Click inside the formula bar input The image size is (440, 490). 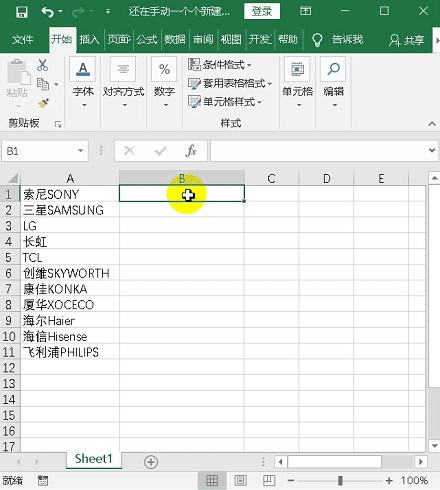click(x=318, y=151)
